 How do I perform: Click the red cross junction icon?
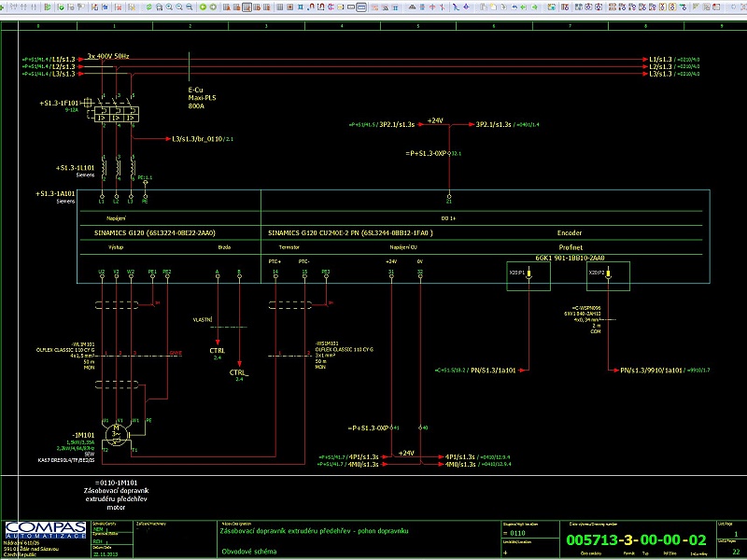click(x=432, y=7)
